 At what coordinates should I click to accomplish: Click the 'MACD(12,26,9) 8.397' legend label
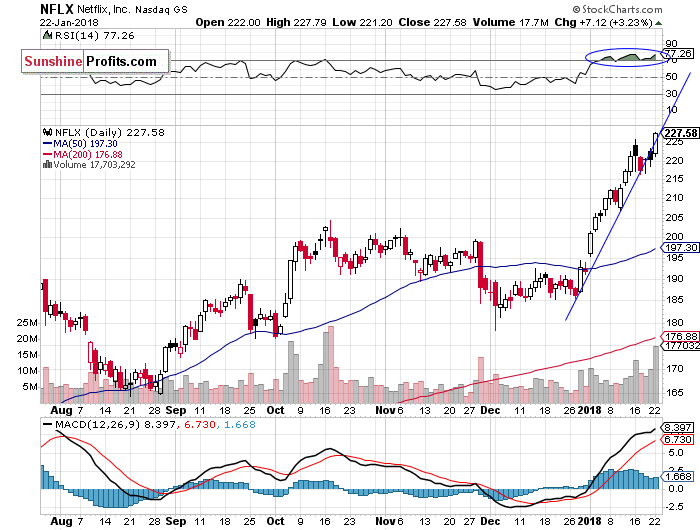115,424
